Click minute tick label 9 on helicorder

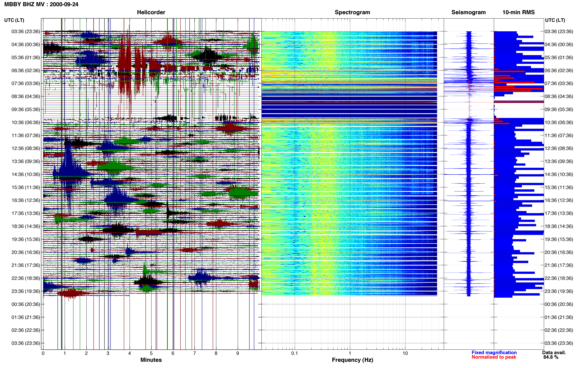238,353
